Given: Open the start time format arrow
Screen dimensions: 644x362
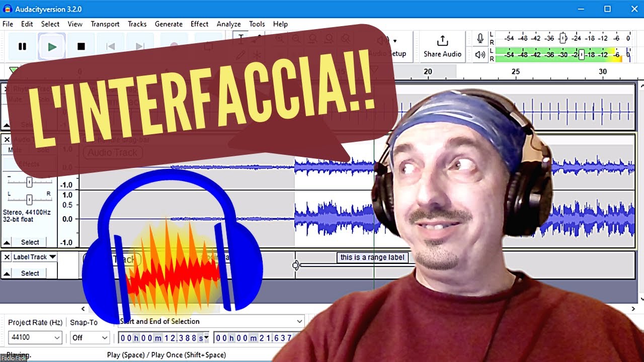Looking at the screenshot, I should click(x=206, y=338).
